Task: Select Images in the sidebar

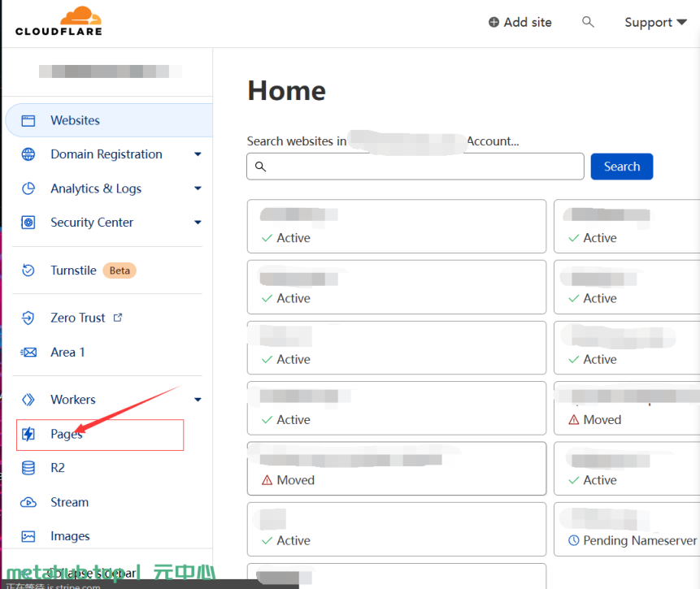Action: pos(70,536)
